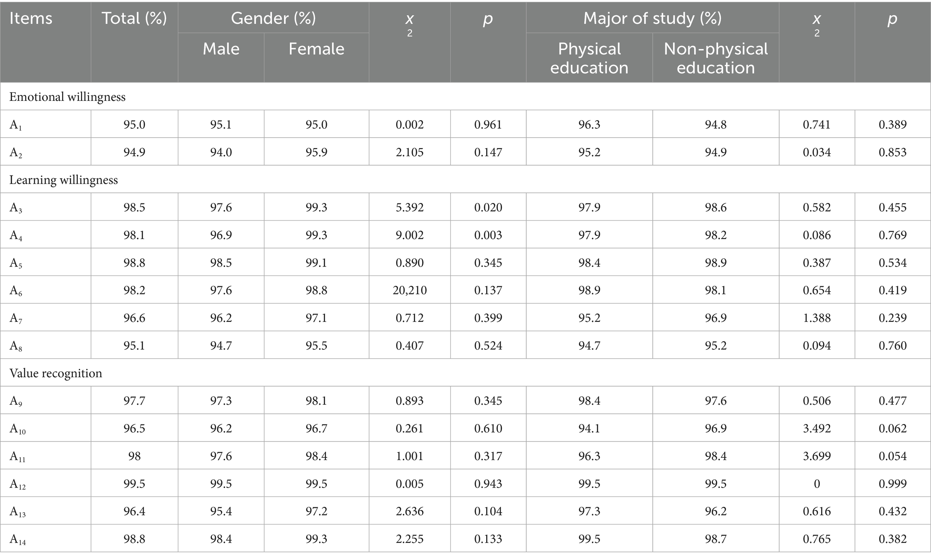The height and width of the screenshot is (560, 931).
Task: Select the Major of study (%) header
Action: 652,18
